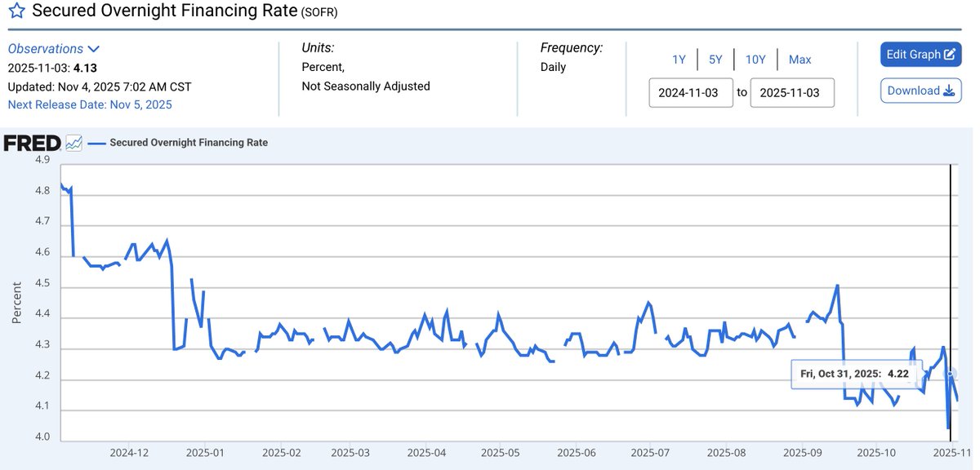The width and height of the screenshot is (980, 470).
Task: Toggle the Secured Overnight Financing Rate legend label
Action: click(189, 143)
